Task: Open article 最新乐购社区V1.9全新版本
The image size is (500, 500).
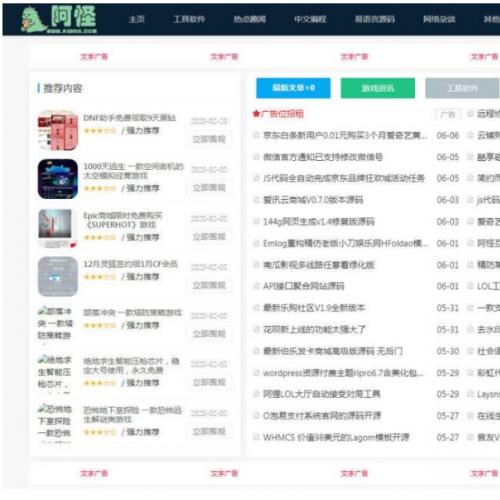Action: [x=314, y=308]
